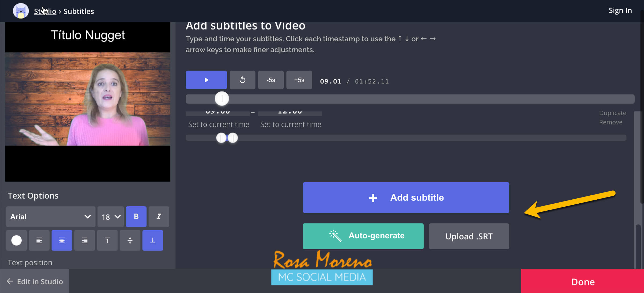Click the restart playback icon
Image resolution: width=644 pixels, height=293 pixels.
click(242, 80)
